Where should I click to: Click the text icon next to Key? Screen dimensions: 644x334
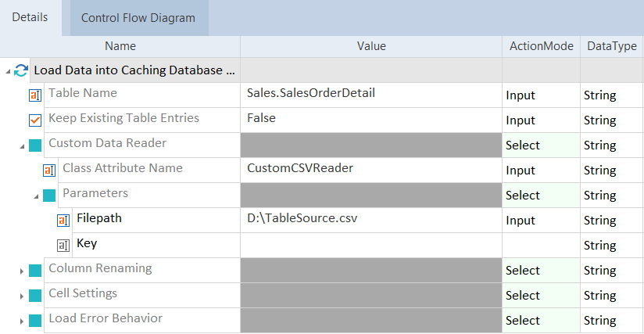63,246
